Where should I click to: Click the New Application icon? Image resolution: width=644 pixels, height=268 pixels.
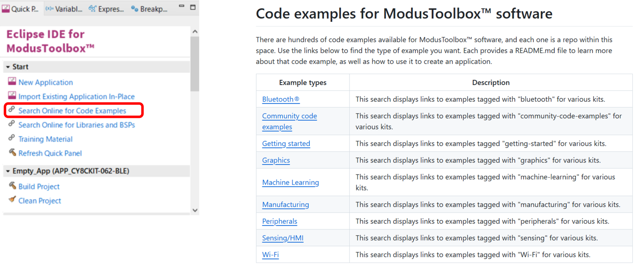tap(12, 81)
